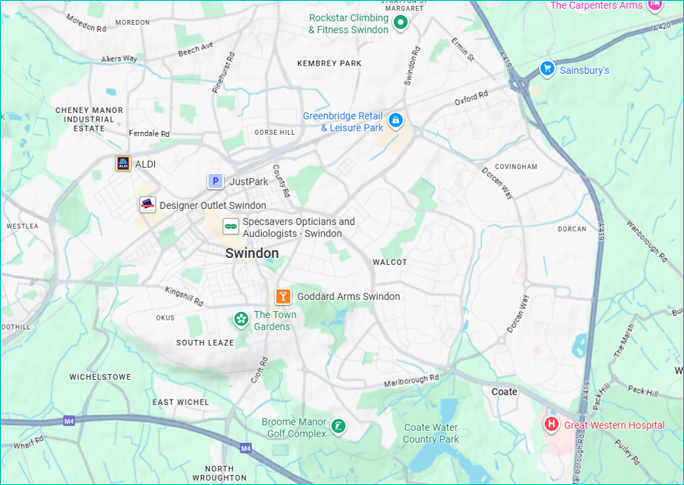Open the Specsavers Opticians and Audiologists text

[299, 228]
